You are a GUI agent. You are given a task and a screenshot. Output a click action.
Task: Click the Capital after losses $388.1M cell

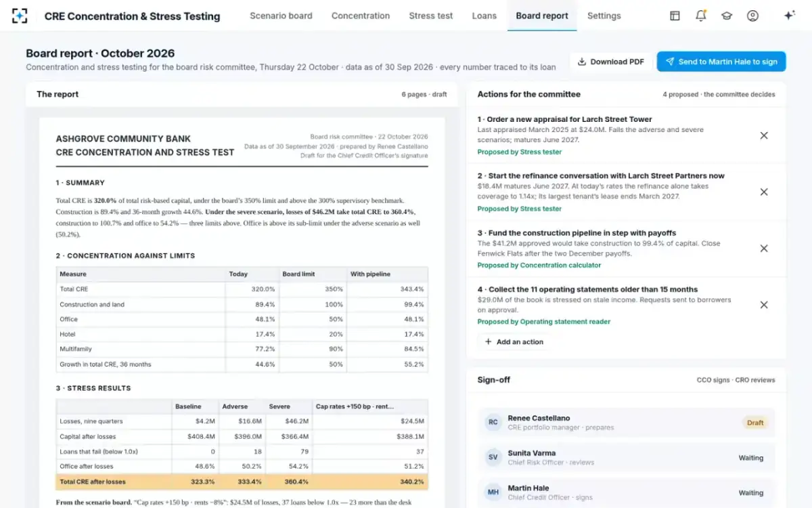click(370, 437)
